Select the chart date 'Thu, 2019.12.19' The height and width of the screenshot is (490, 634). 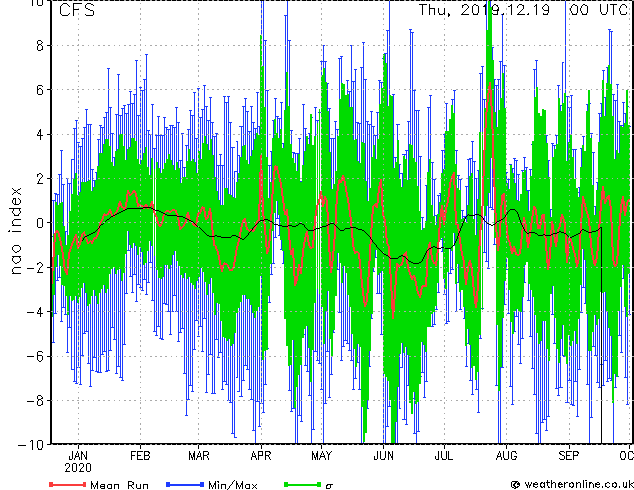click(x=484, y=10)
